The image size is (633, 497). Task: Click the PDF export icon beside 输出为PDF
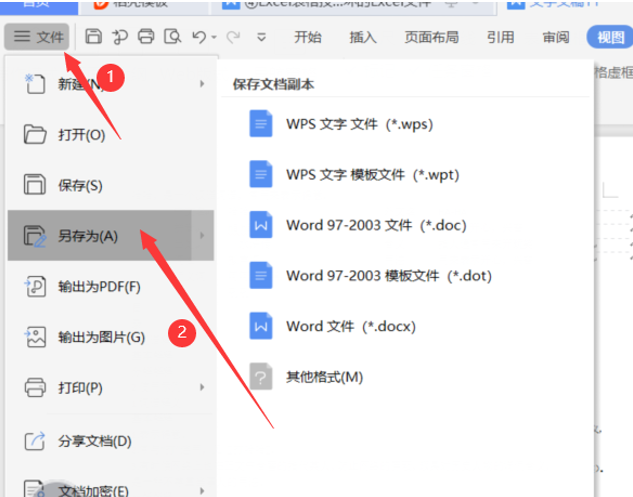tap(35, 287)
